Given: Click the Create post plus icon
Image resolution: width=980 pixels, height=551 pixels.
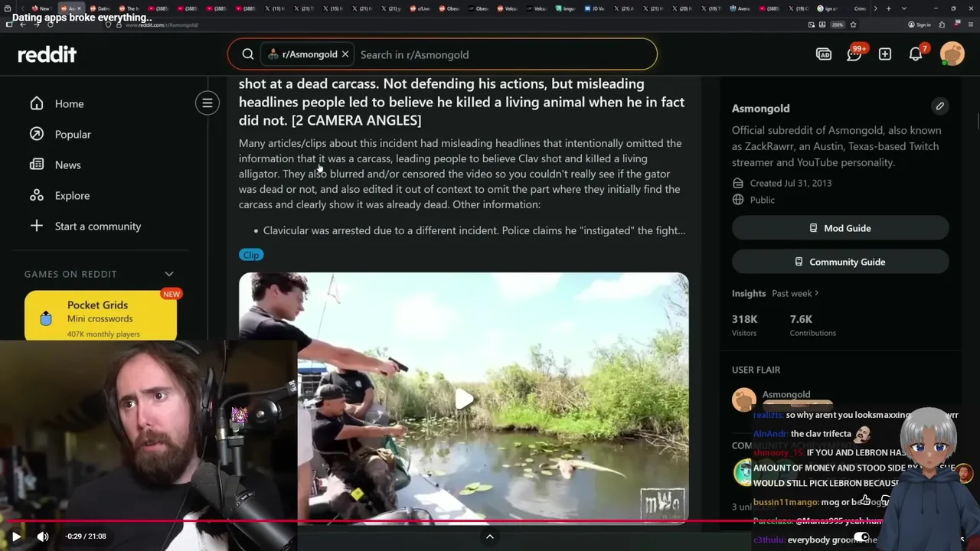Looking at the screenshot, I should coord(885,54).
